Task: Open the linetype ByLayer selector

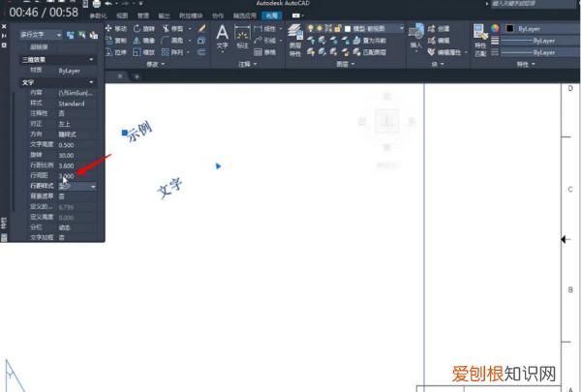Action: [539, 52]
